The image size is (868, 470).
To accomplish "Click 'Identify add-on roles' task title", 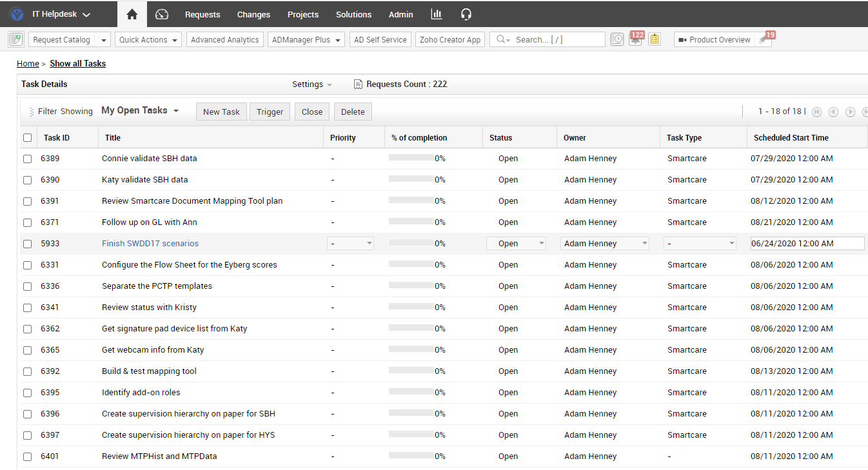I will click(x=141, y=393).
